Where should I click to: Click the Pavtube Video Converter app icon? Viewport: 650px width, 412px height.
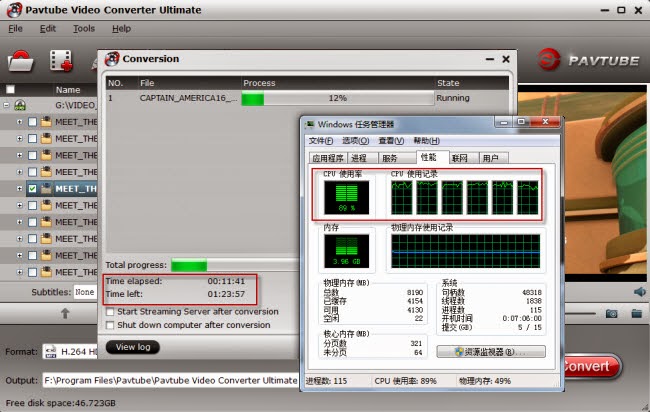15,10
